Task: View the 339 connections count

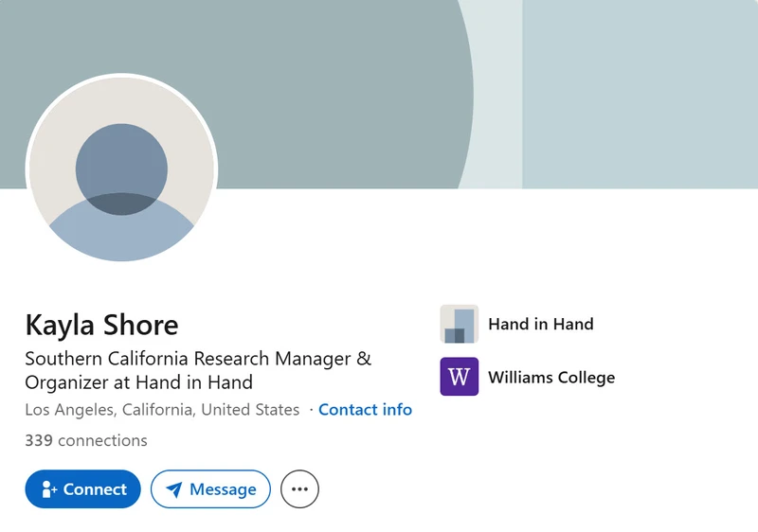Action: click(86, 440)
